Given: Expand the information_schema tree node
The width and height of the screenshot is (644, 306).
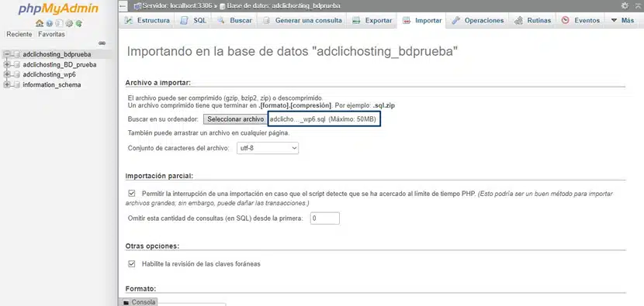Looking at the screenshot, I should [x=6, y=85].
